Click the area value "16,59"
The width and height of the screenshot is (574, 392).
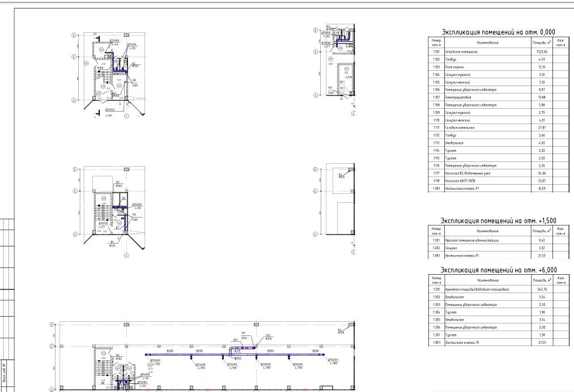pos(542,189)
